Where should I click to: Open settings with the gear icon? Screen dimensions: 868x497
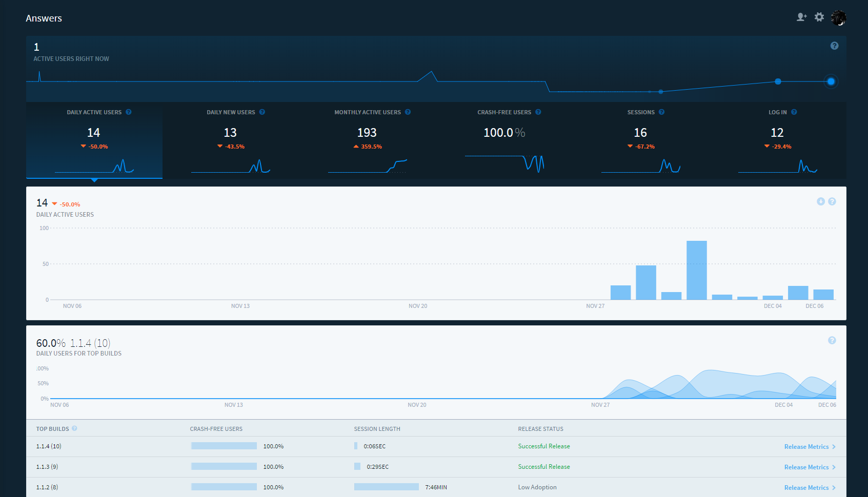pyautogui.click(x=819, y=17)
